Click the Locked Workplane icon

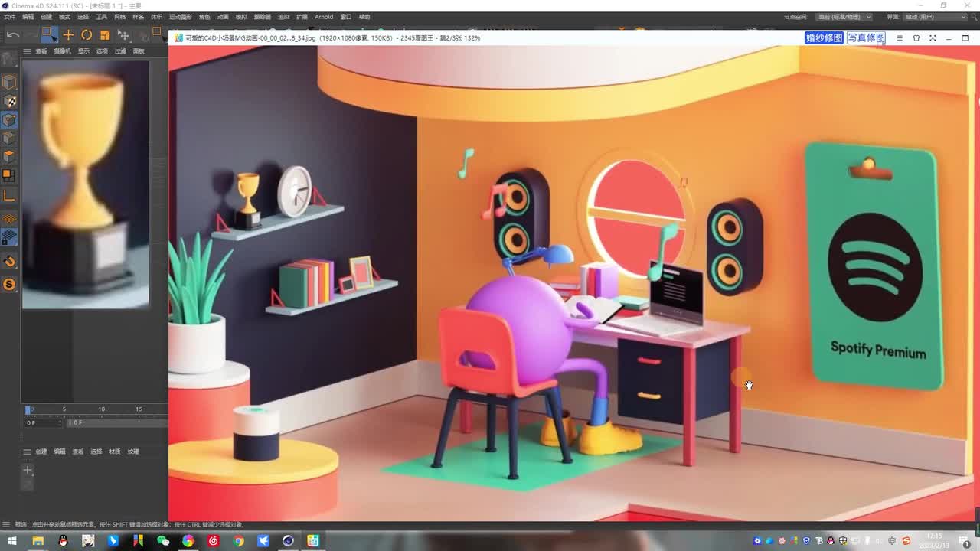[9, 238]
